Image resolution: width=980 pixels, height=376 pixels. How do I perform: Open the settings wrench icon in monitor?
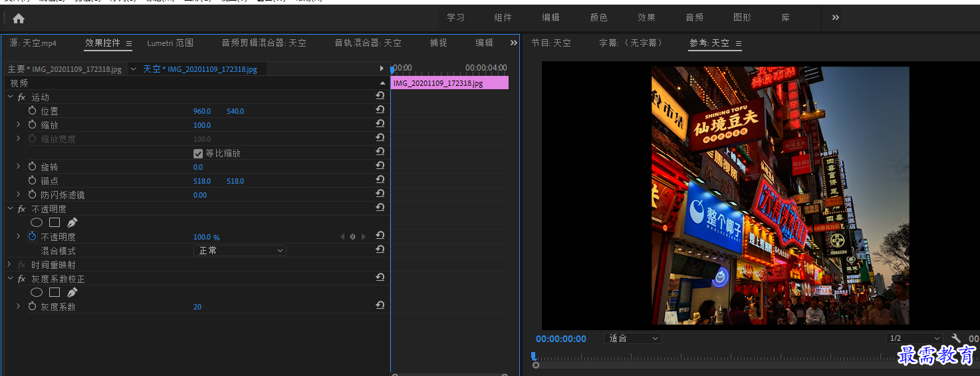tap(957, 339)
